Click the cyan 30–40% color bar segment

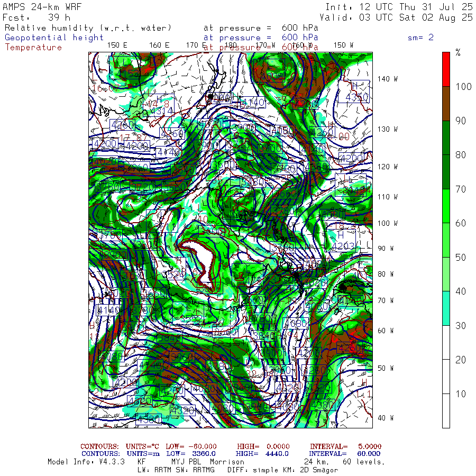click(x=446, y=308)
